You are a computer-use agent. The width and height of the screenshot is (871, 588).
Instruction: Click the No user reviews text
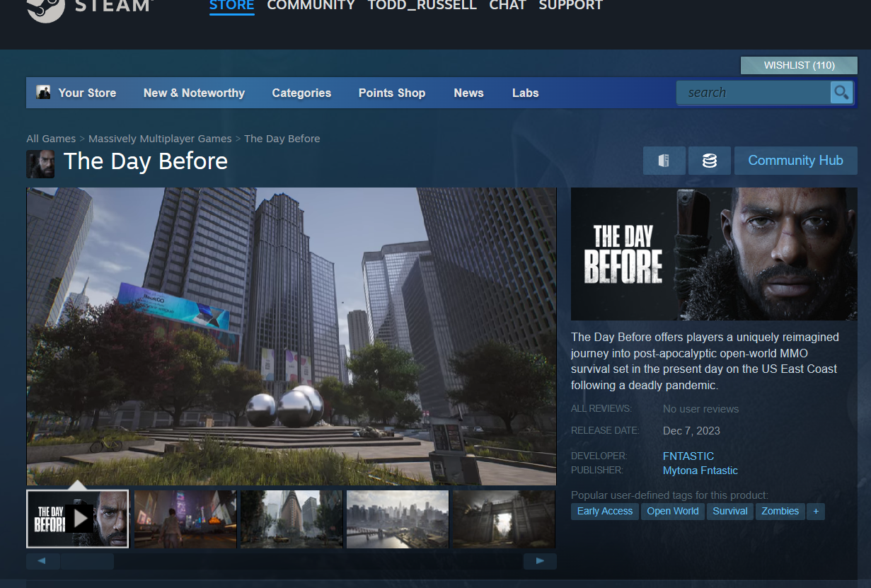[x=700, y=409]
